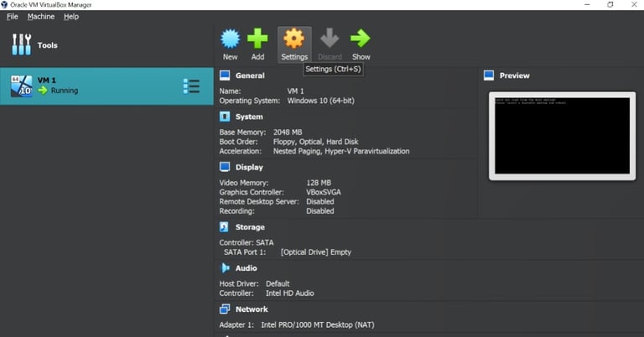Click the Audio speaker section icon

226,268
